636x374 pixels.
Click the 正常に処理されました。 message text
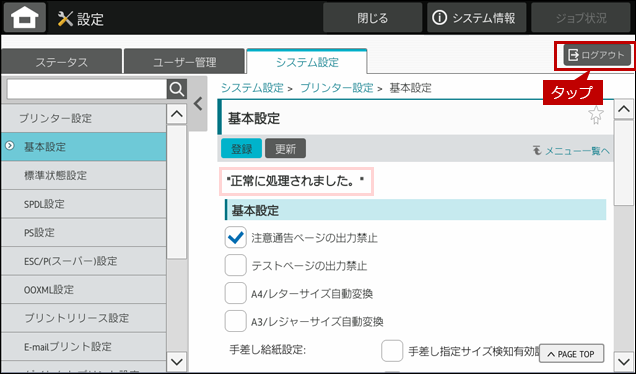tap(296, 181)
